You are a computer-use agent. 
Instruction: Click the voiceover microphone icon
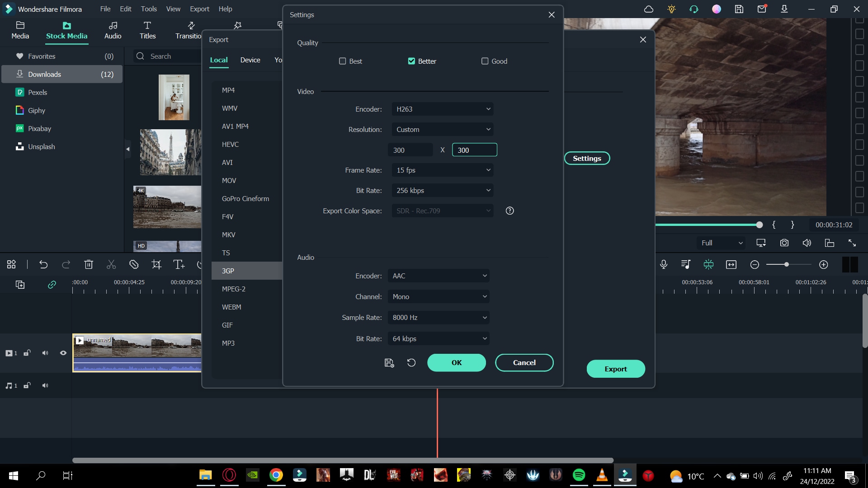pos(663,265)
